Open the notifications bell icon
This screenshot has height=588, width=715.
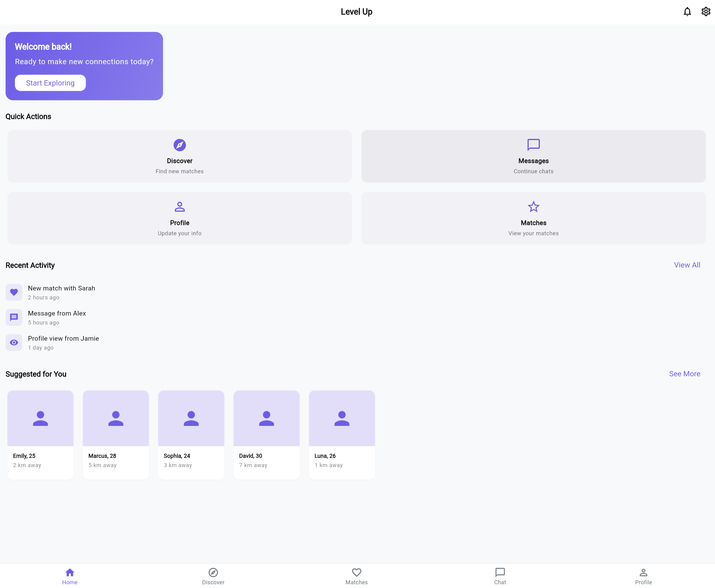tap(687, 12)
